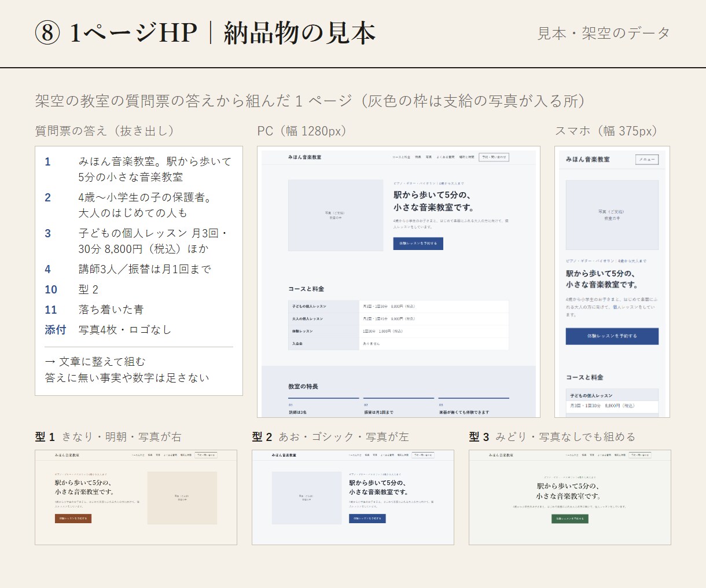
Task: Click the gray photo placeholder in smartphone mockup
Action: 612,215
